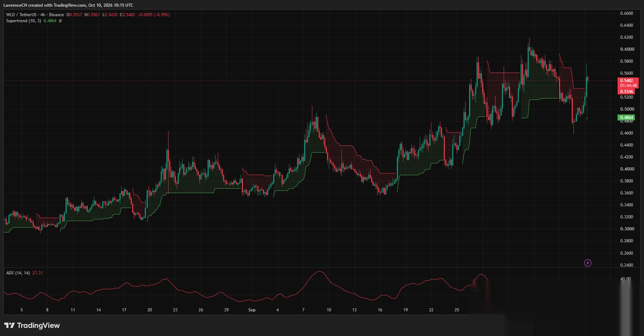
Task: Click the purple lightning bolt icon
Action: tap(588, 263)
